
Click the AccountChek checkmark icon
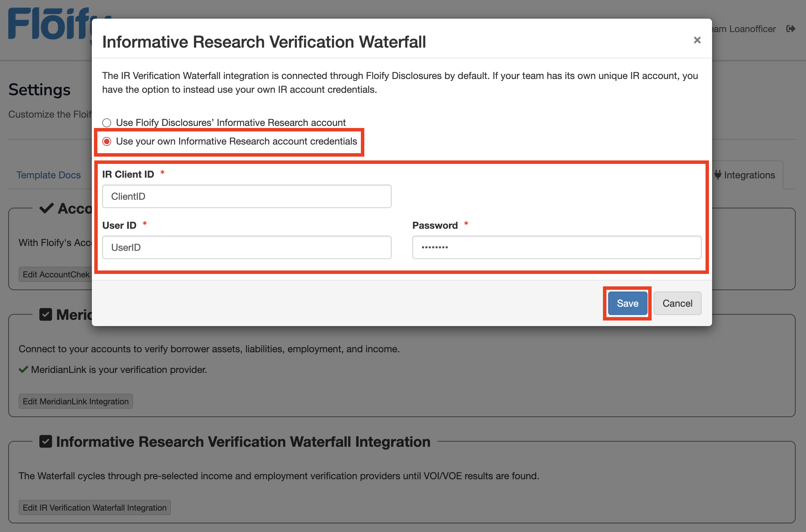(x=46, y=208)
